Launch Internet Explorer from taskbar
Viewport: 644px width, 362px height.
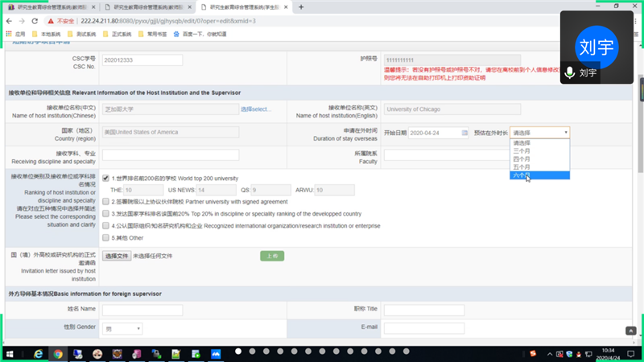pos(38,354)
